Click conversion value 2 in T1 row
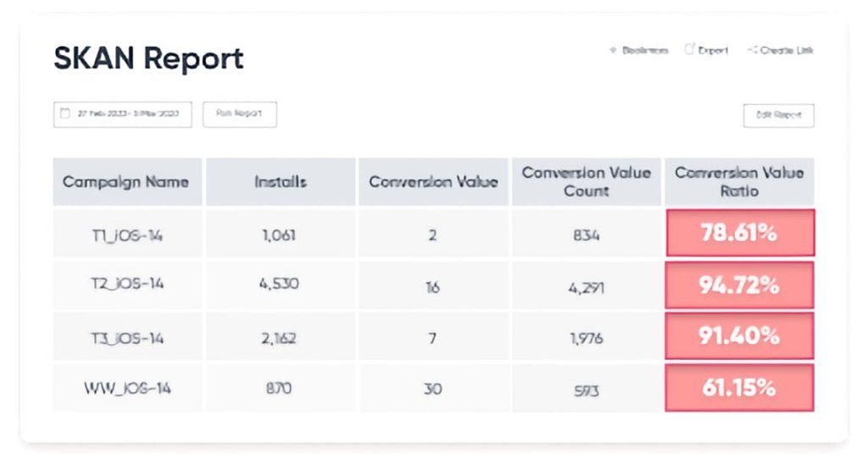The image size is (868, 470). pos(433,235)
